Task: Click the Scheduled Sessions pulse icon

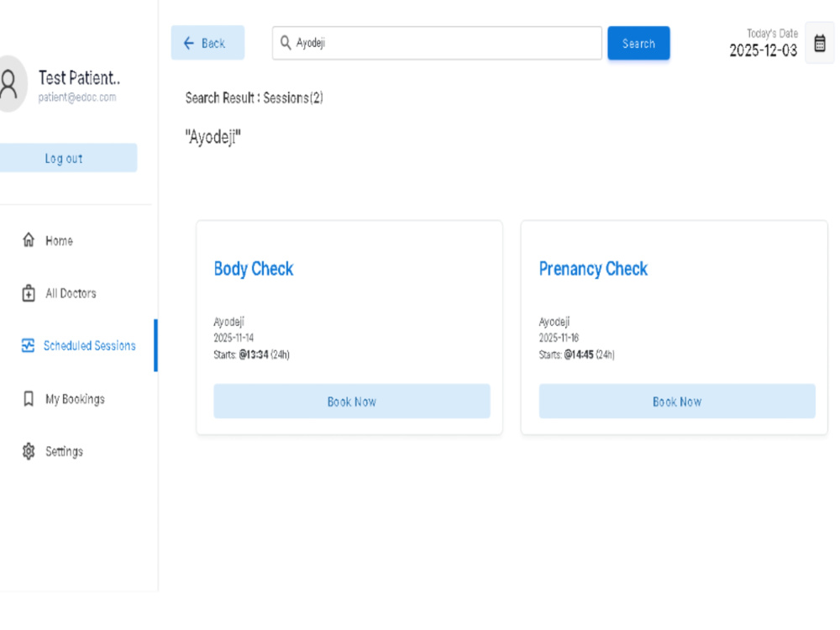Action: click(28, 345)
